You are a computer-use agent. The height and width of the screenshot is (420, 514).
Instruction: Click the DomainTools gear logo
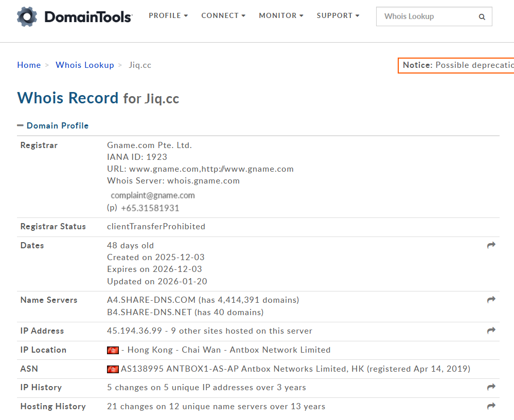pos(27,16)
